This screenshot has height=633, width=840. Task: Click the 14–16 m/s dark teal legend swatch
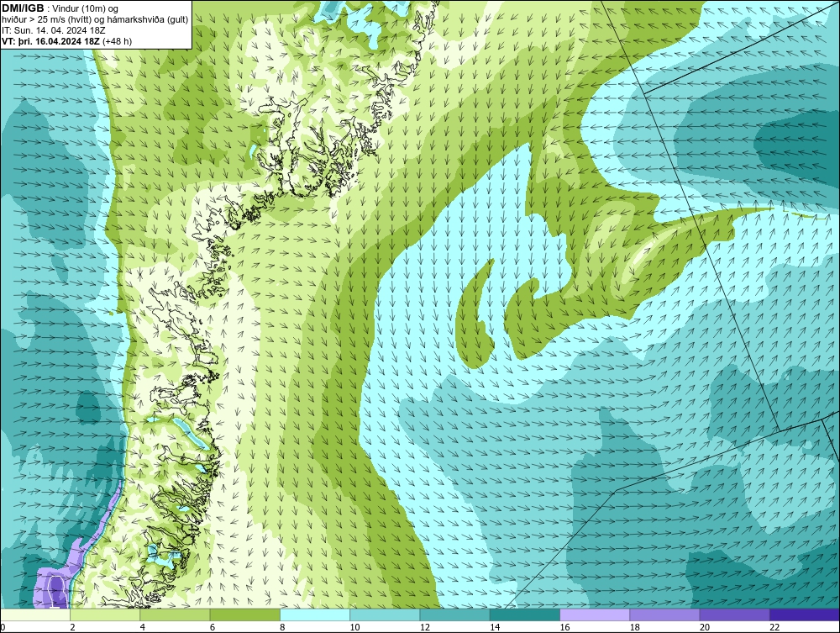tap(524, 615)
